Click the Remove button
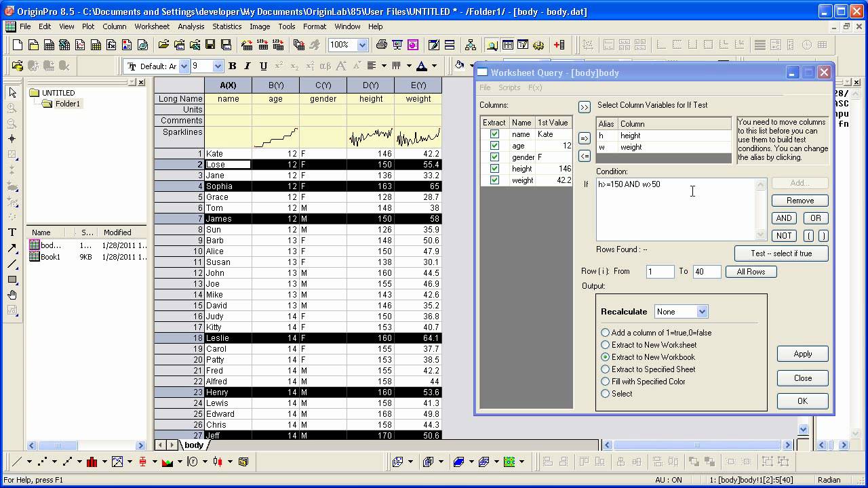The width and height of the screenshot is (868, 488). [x=800, y=201]
